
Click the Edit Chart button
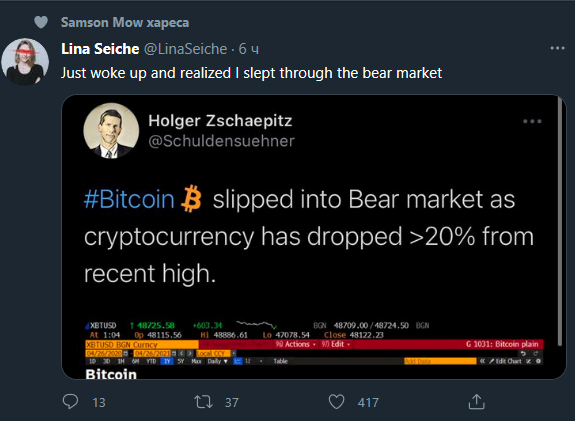[x=505, y=361]
